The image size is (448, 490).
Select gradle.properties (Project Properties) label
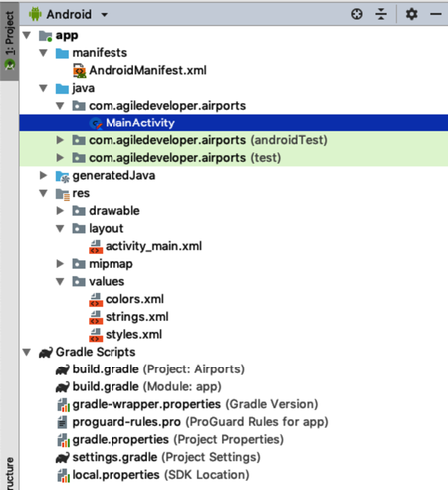[178, 439]
